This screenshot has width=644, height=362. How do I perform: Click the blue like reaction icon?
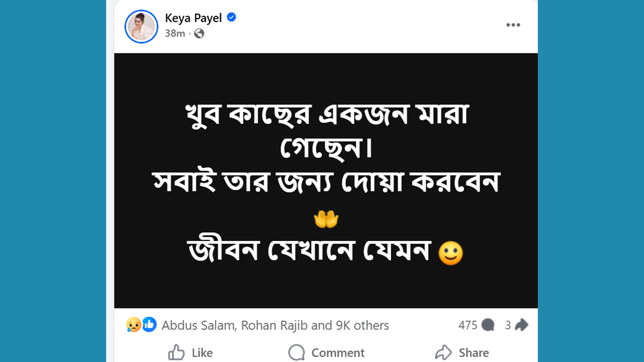[149, 325]
